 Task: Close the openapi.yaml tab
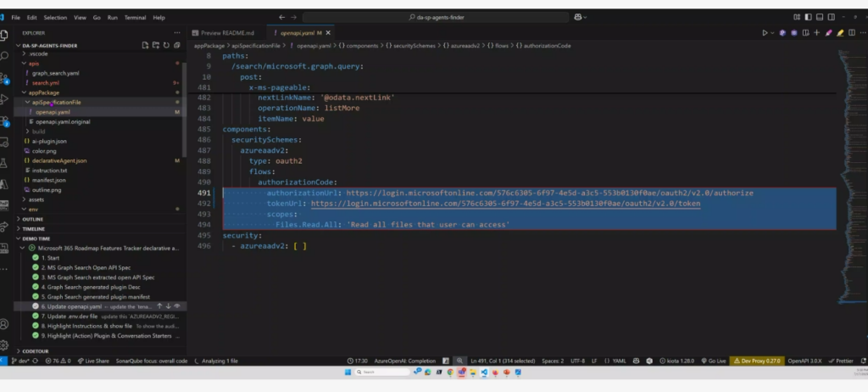tap(328, 33)
